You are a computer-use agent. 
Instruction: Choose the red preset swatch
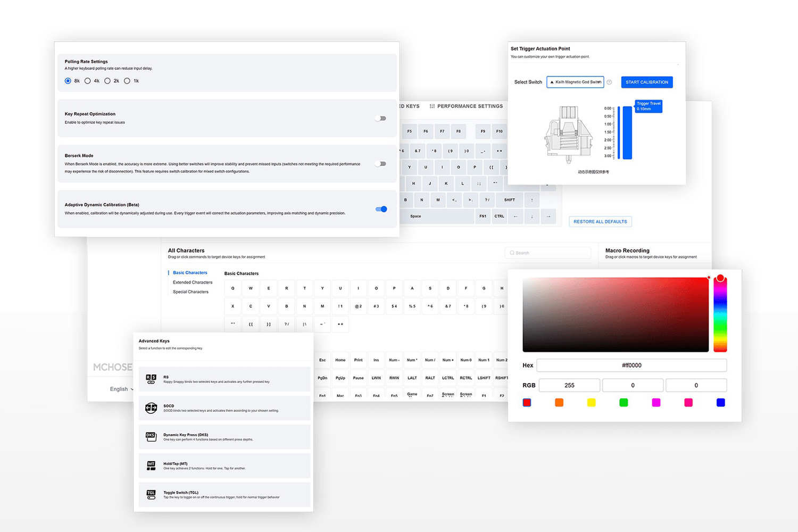pyautogui.click(x=527, y=403)
